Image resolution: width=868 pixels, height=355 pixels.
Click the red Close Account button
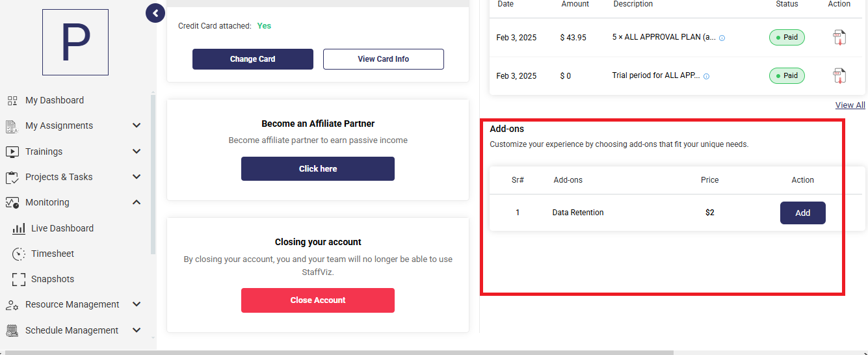[x=318, y=300]
